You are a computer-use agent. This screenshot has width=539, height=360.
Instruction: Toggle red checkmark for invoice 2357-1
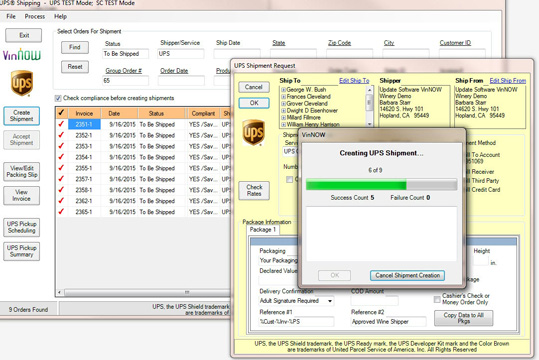coord(61,179)
